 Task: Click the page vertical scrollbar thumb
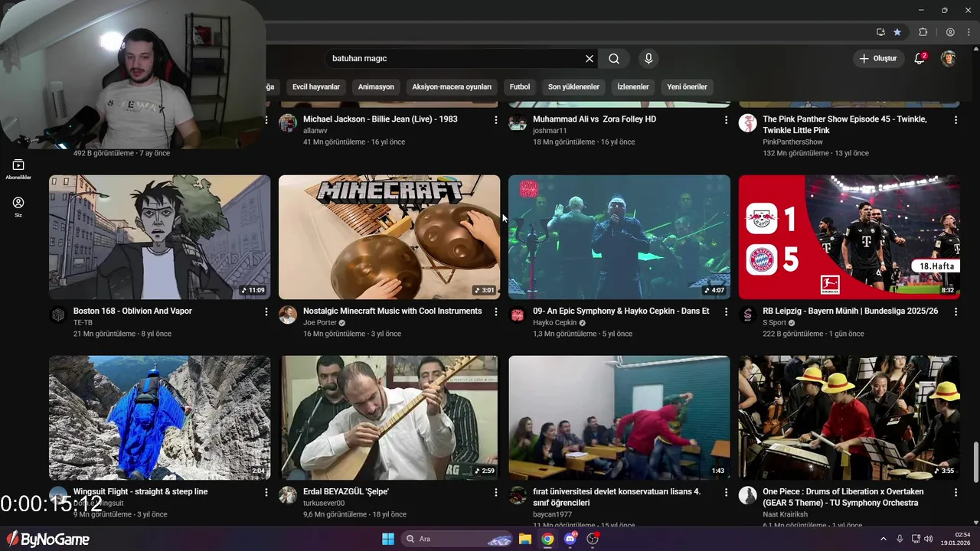(975, 463)
